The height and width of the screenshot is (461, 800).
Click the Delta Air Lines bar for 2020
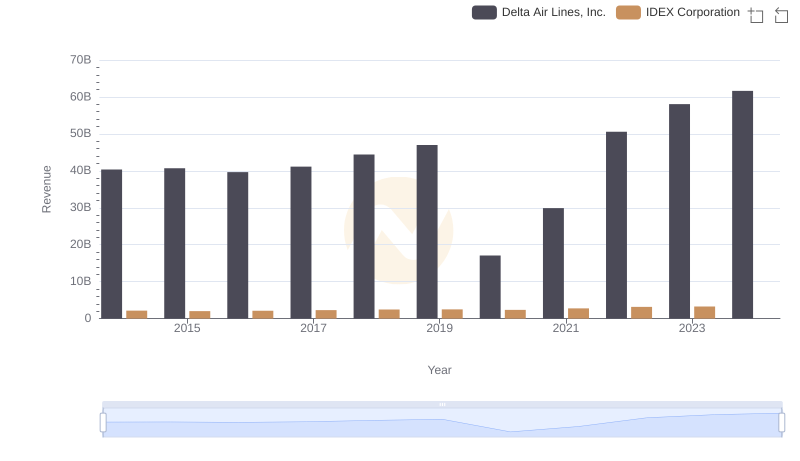pos(490,287)
